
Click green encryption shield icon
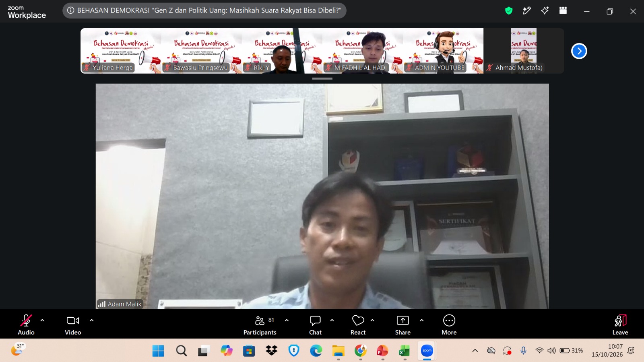pos(509,11)
